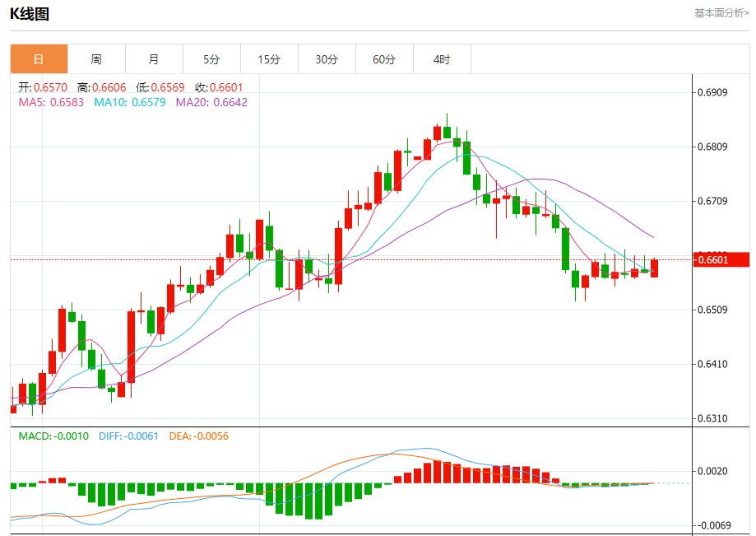This screenshot has height=536, width=756.
Task: Switch to the 周 (weekly) tab
Action: click(96, 59)
